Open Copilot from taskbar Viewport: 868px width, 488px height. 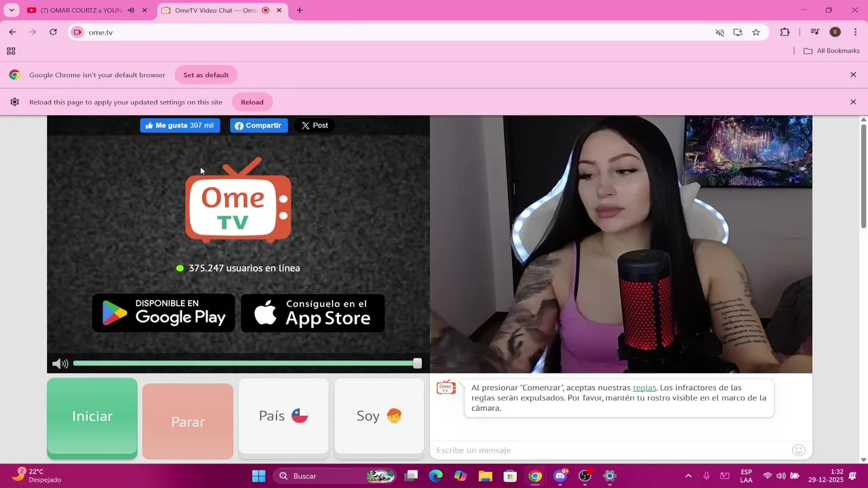(x=460, y=476)
